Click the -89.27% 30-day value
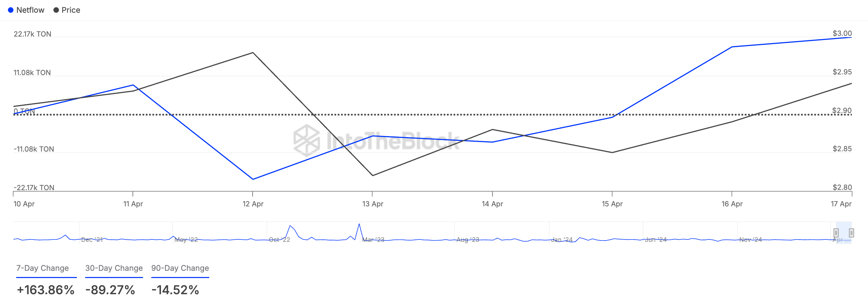 tap(110, 290)
